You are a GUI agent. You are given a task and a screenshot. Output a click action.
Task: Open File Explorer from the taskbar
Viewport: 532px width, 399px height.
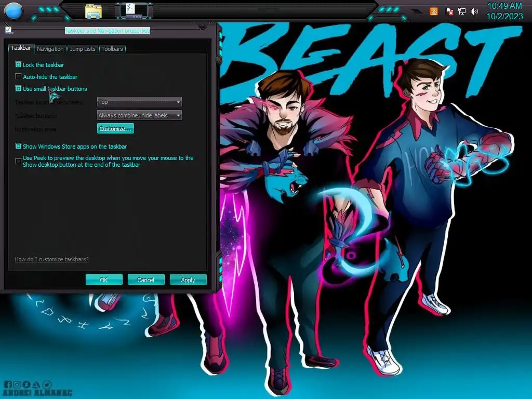click(x=94, y=11)
